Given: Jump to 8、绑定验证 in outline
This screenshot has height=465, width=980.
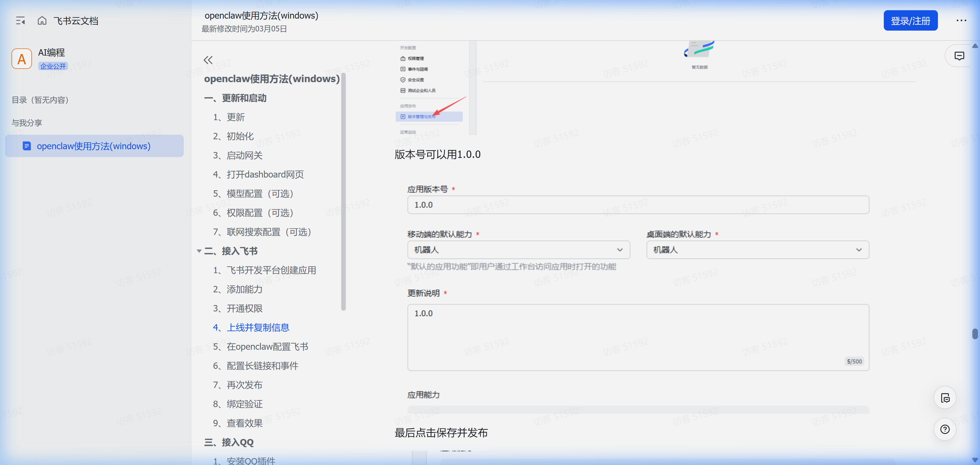Looking at the screenshot, I should click(x=238, y=404).
